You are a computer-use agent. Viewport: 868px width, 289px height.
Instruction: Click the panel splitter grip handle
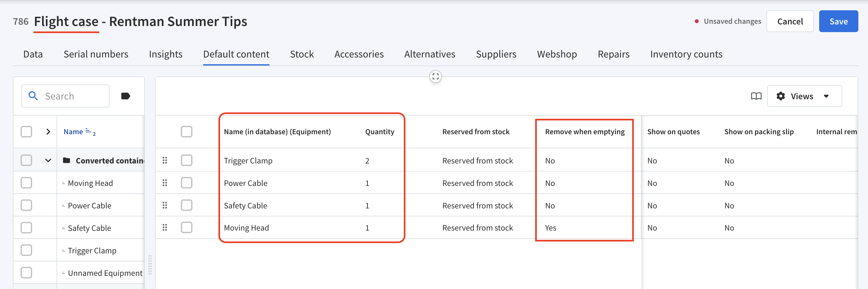coord(150,265)
